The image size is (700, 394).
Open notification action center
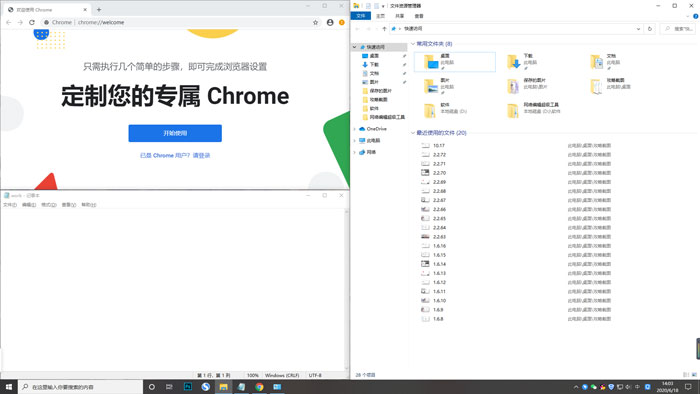pyautogui.click(x=688, y=387)
